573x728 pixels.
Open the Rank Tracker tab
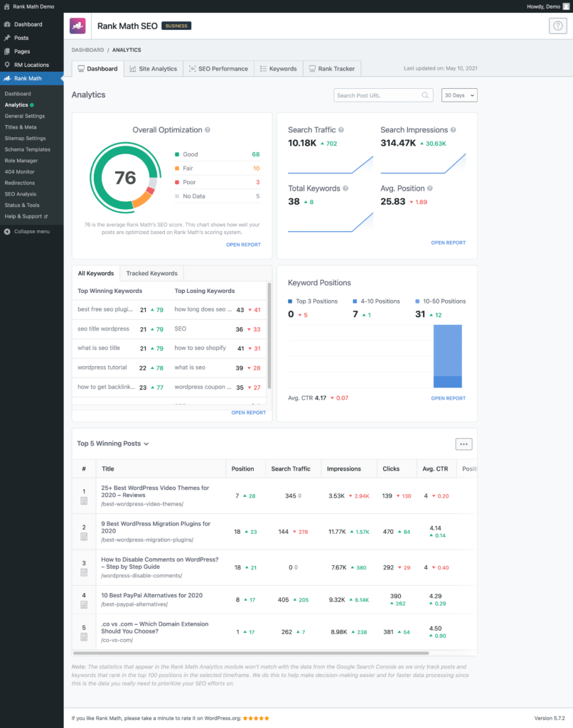click(x=332, y=69)
